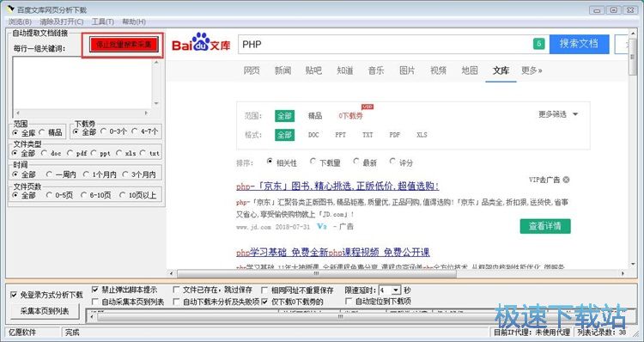This screenshot has height=342, width=644.
Task: Select 3个月内 time radio
Action: tap(139, 174)
